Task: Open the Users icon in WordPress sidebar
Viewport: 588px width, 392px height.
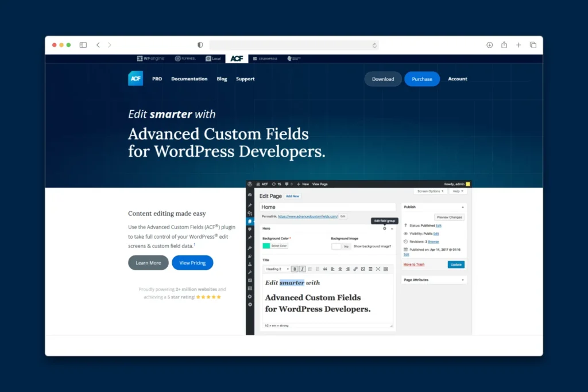Action: coord(250,264)
